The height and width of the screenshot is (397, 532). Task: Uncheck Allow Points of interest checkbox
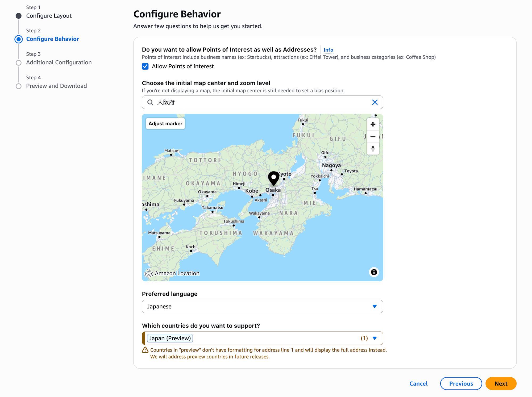(x=145, y=66)
